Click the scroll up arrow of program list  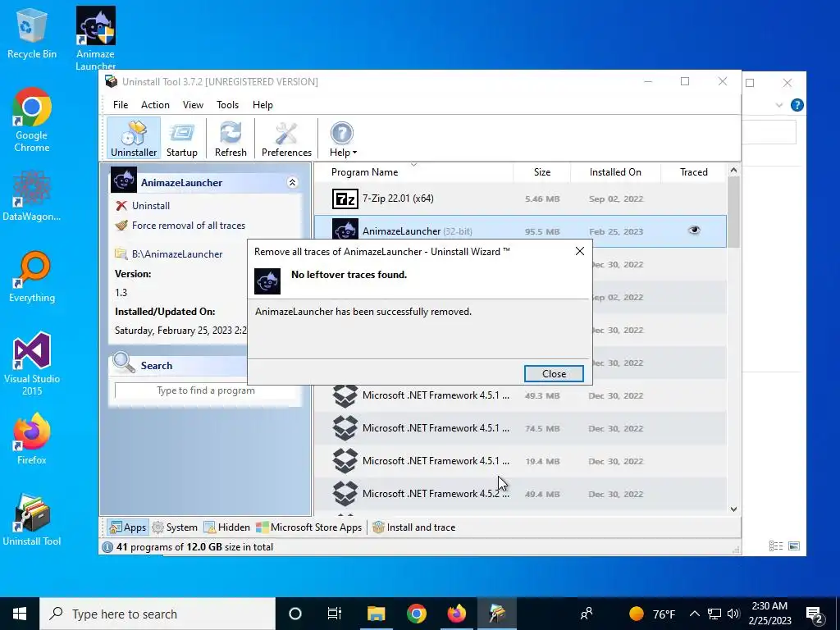[x=733, y=171]
